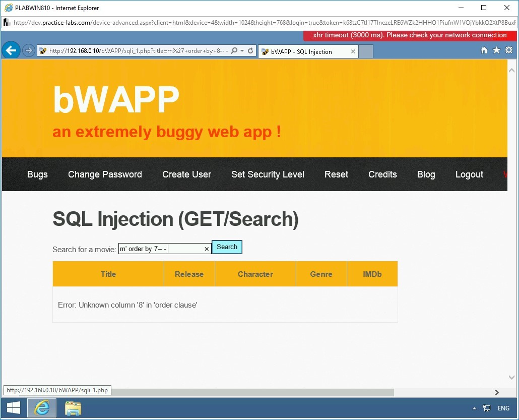Click the browser Forward navigation arrow
Viewport: 519px width, 420px height.
pos(29,50)
